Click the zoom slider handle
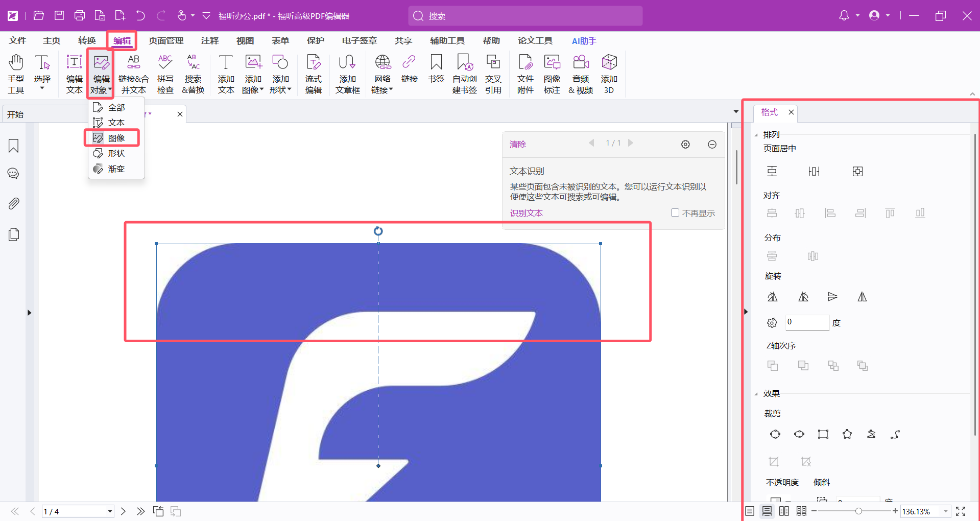The width and height of the screenshot is (980, 521). pyautogui.click(x=858, y=511)
